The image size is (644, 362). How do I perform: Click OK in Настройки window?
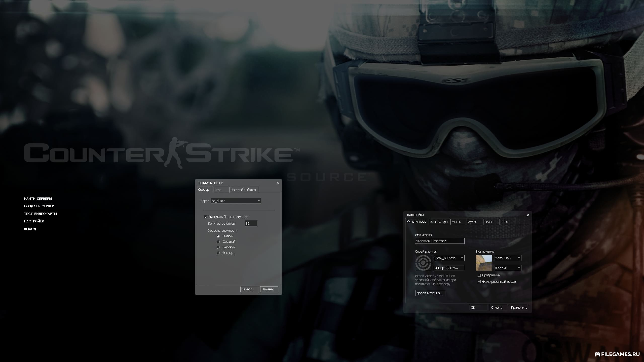[478, 308]
